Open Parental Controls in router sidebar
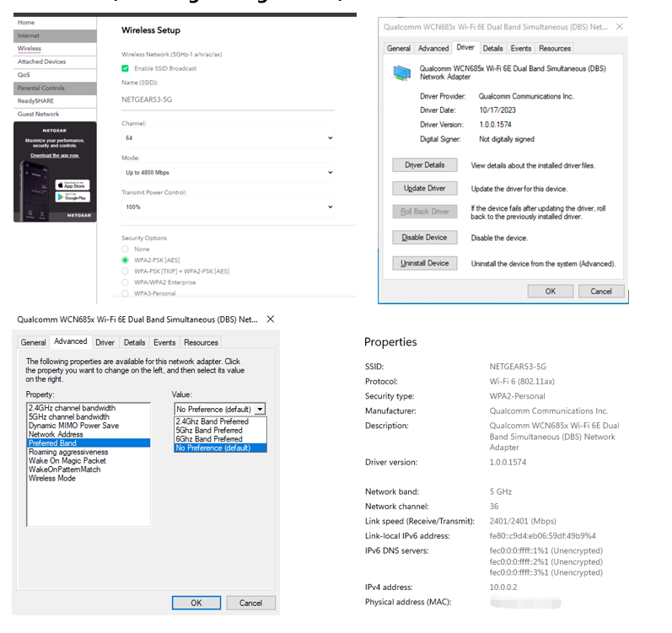Screen dimensions: 672x633 click(x=55, y=89)
